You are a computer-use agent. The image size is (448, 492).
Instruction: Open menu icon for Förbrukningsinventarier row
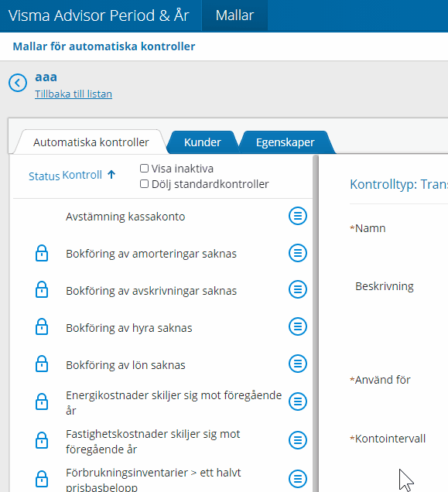pos(298,479)
